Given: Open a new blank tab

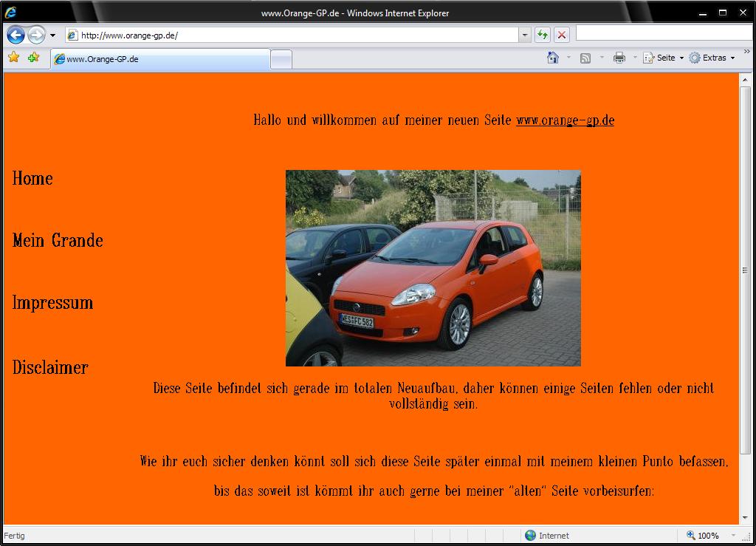Looking at the screenshot, I should coord(281,59).
